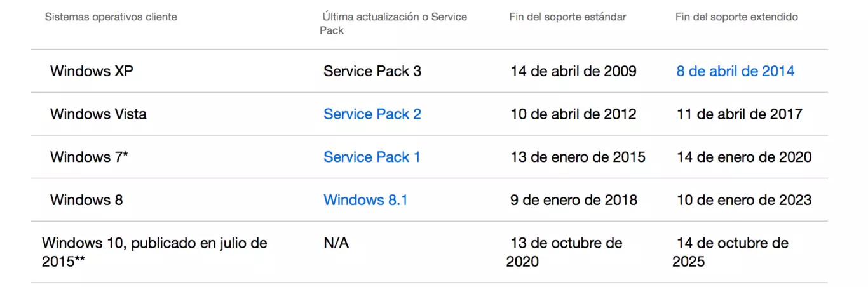Select the 14 de abril de 2009 date
Viewport: 868px width, 287px height.
tap(573, 71)
